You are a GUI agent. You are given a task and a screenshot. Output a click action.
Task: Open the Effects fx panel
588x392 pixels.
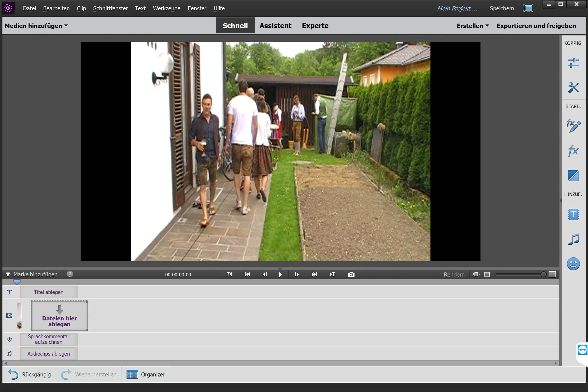coord(573,151)
